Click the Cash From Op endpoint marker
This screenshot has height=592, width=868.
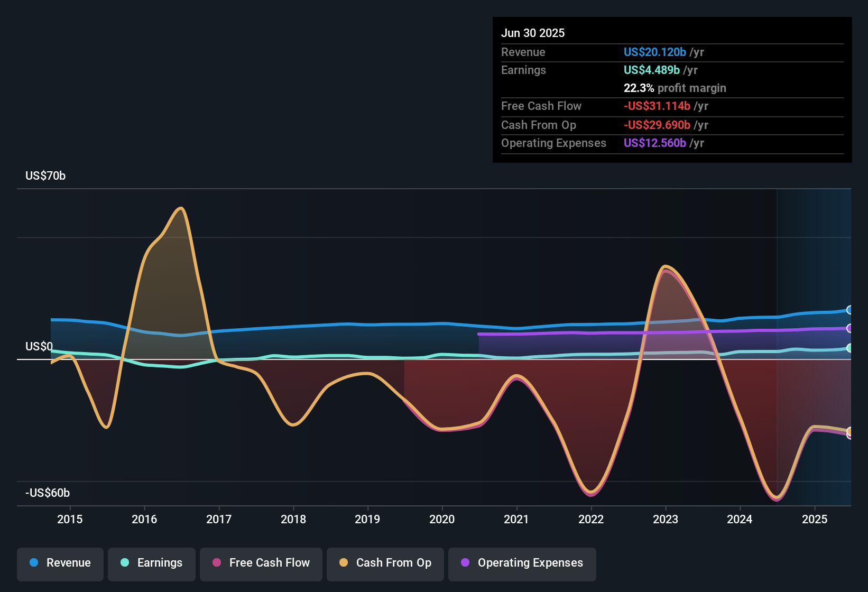(850, 431)
